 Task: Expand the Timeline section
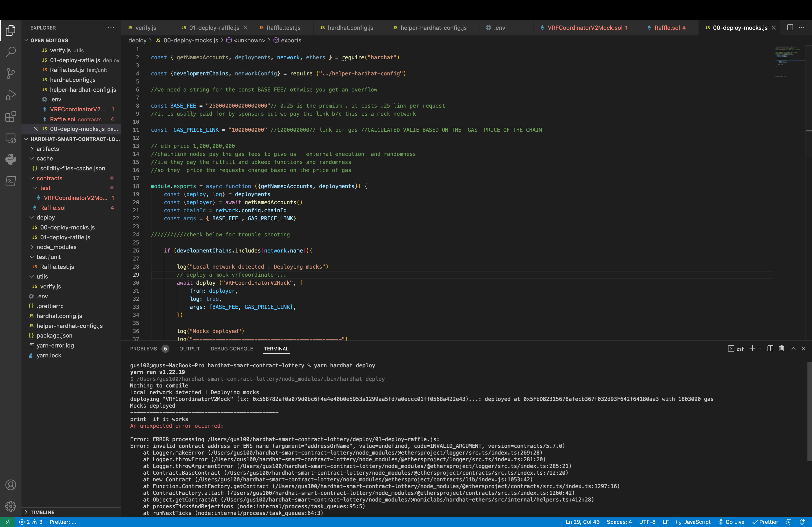coord(72,512)
